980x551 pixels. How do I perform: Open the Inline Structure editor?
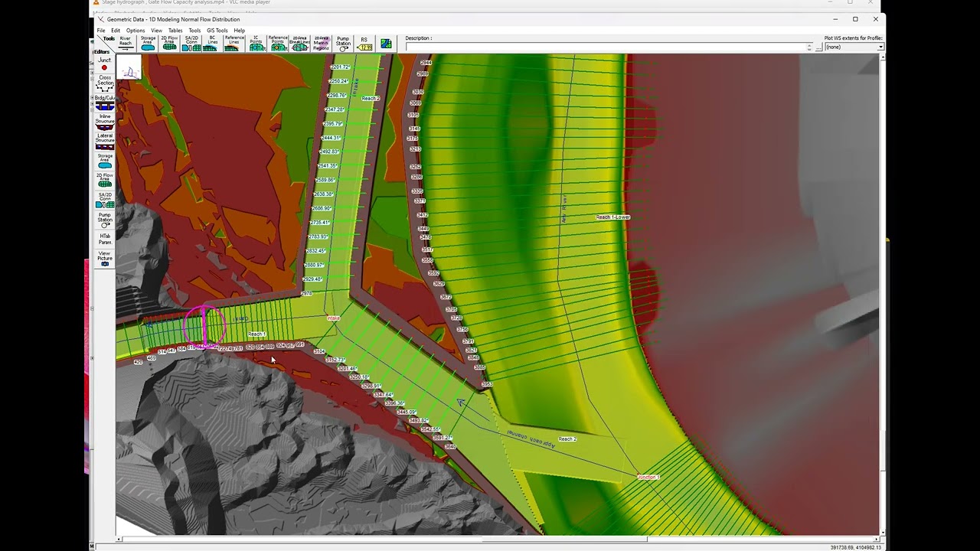click(104, 122)
